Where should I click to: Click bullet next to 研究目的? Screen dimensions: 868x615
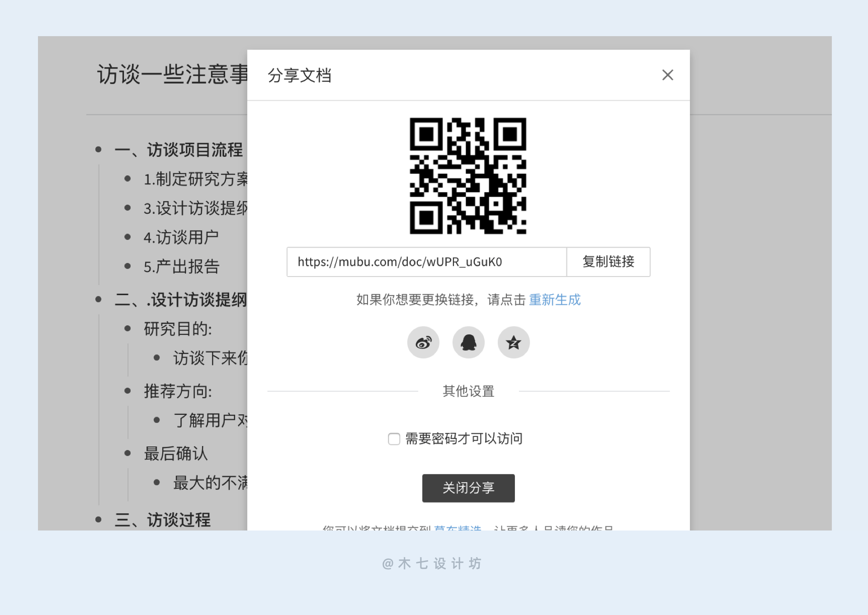[127, 329]
